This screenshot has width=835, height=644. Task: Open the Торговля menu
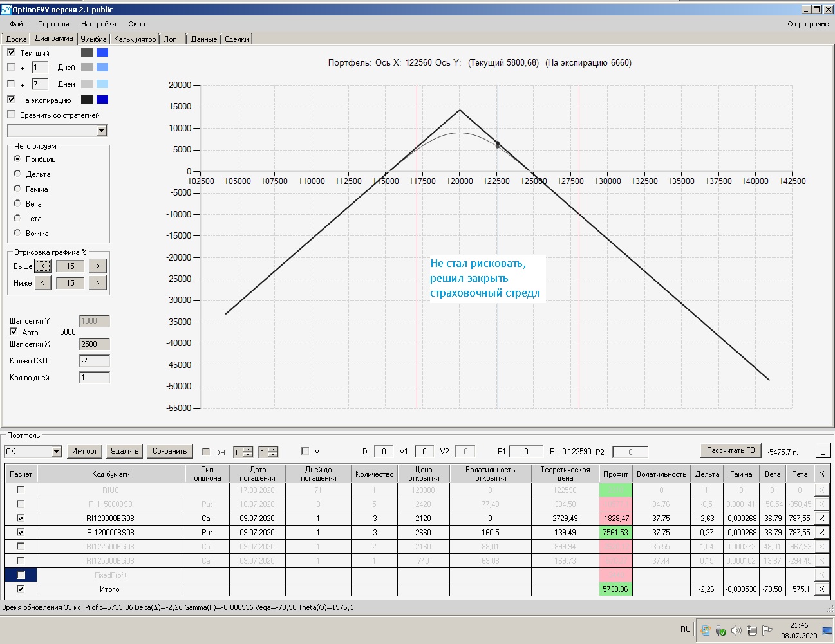point(54,24)
